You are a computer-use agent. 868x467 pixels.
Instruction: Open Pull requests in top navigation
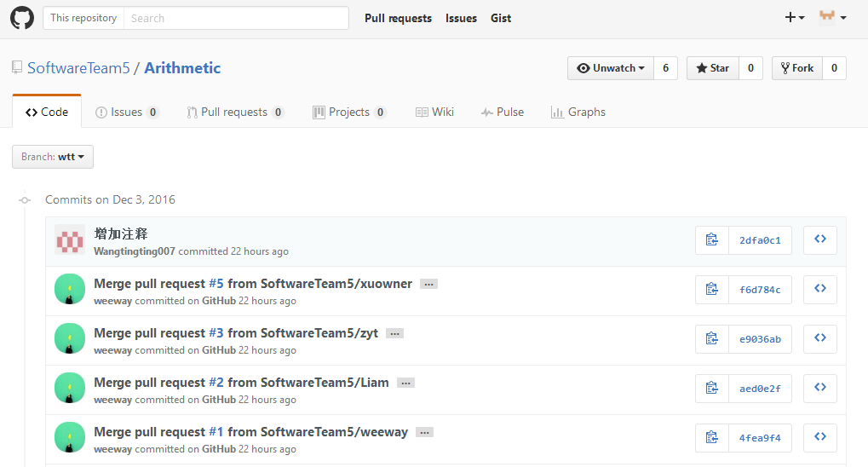(398, 18)
